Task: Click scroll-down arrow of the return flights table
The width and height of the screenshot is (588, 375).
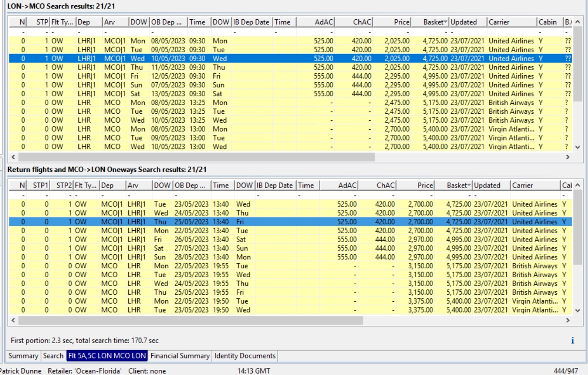Action: point(577,311)
